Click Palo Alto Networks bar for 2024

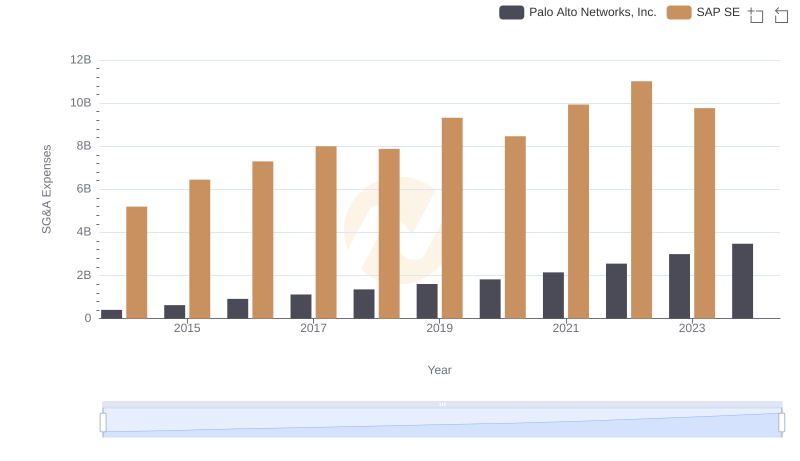tap(742, 281)
